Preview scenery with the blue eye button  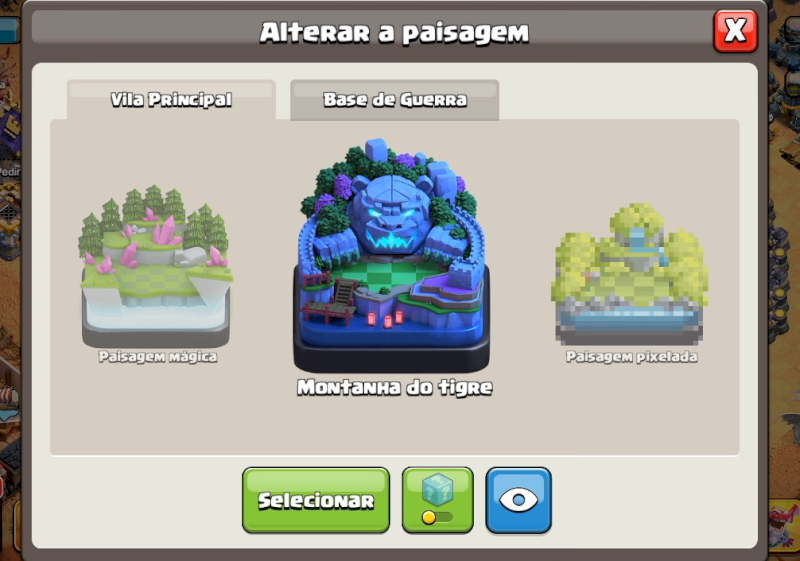coord(518,500)
